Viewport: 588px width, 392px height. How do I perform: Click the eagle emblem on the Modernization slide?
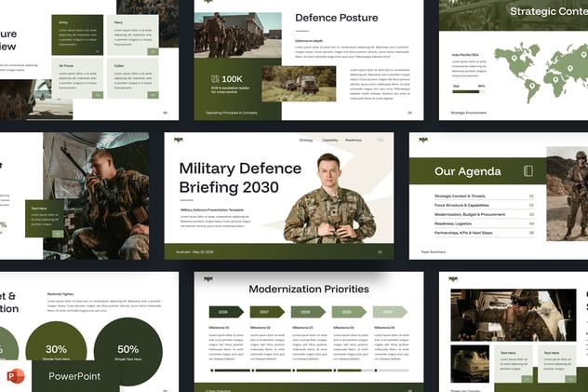tap(208, 278)
